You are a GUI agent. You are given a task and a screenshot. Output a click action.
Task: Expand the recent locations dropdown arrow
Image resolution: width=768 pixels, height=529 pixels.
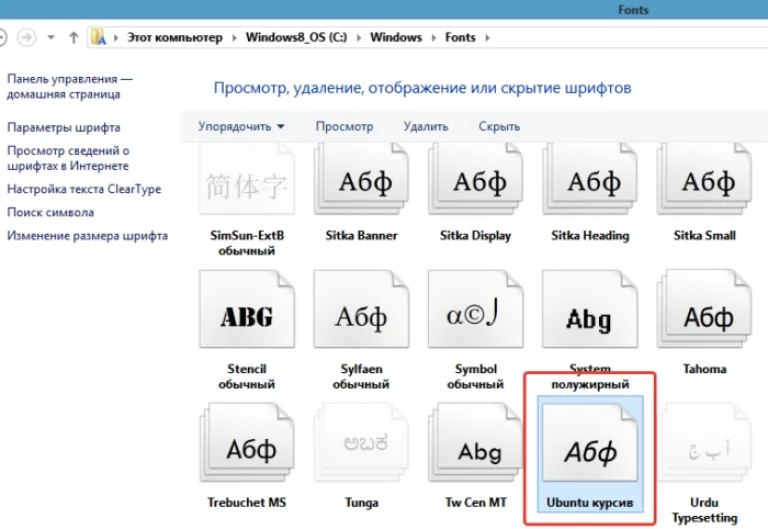point(51,37)
